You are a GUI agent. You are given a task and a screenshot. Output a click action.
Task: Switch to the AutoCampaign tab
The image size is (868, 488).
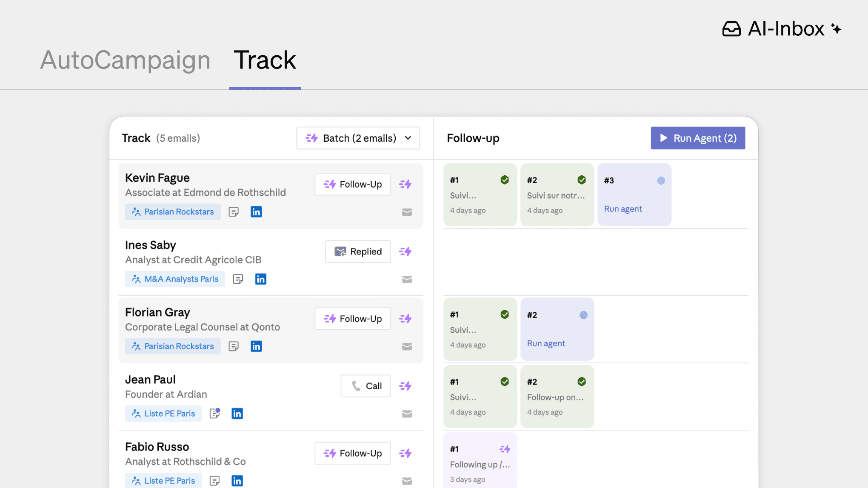(125, 60)
